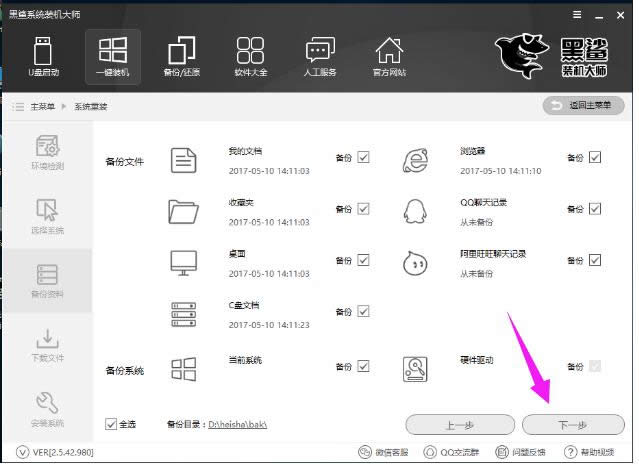The image size is (639, 469).
Task: Click 从未备份 under 阿里旺旺聊天记录
Action: (x=476, y=274)
